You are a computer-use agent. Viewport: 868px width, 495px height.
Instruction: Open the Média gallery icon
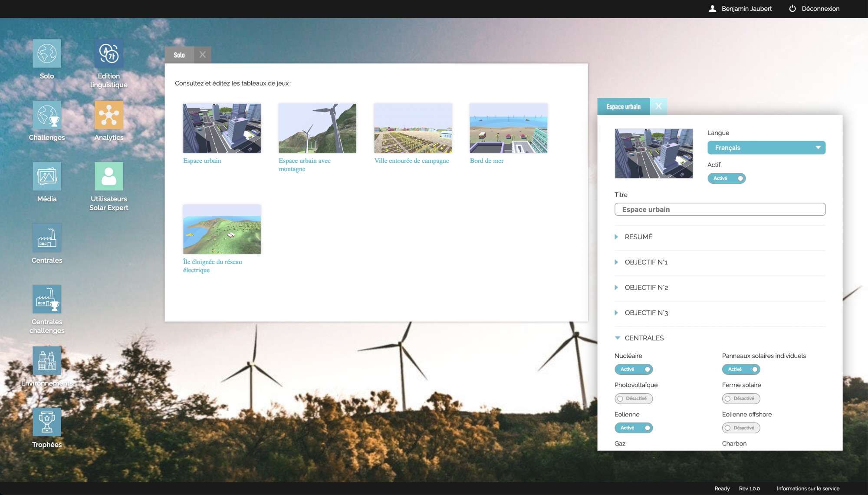tap(47, 176)
